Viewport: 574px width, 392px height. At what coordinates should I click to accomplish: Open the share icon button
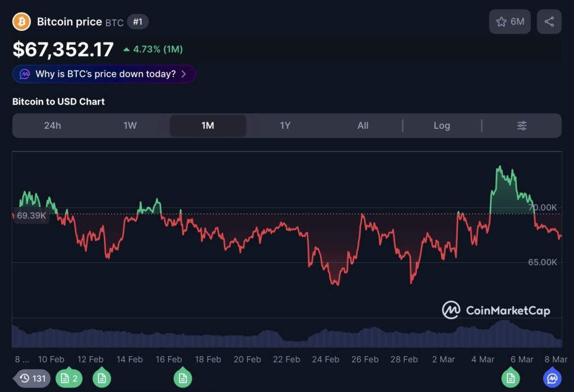(549, 22)
